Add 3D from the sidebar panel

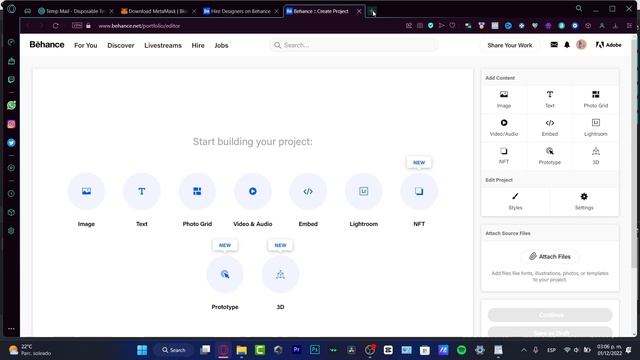click(596, 156)
